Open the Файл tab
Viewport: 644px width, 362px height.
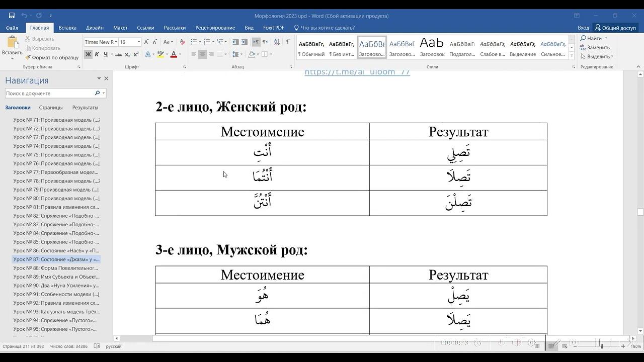click(x=12, y=28)
